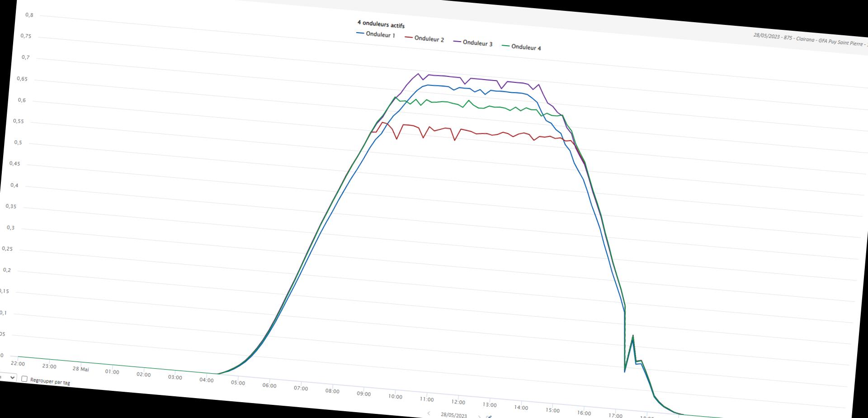Screen dimensions: 868x418
Task: Enable the 'Regrouper par tag' checkbox
Action: (x=24, y=379)
